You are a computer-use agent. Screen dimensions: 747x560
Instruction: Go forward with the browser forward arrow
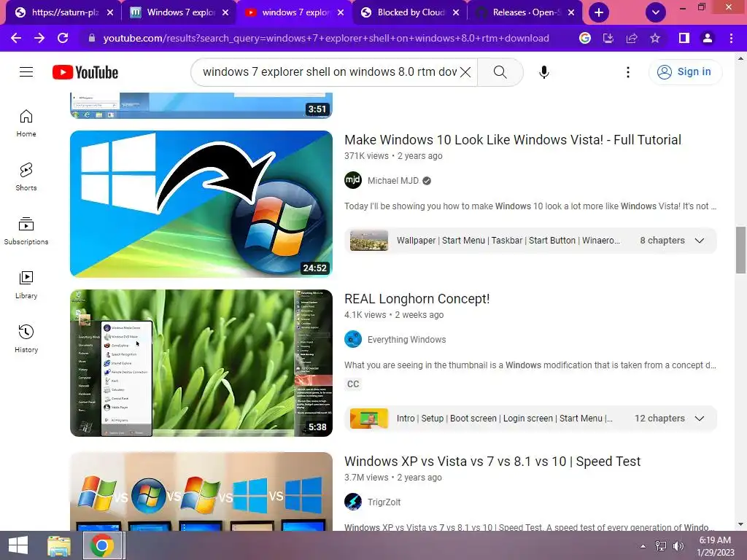pyautogui.click(x=39, y=38)
